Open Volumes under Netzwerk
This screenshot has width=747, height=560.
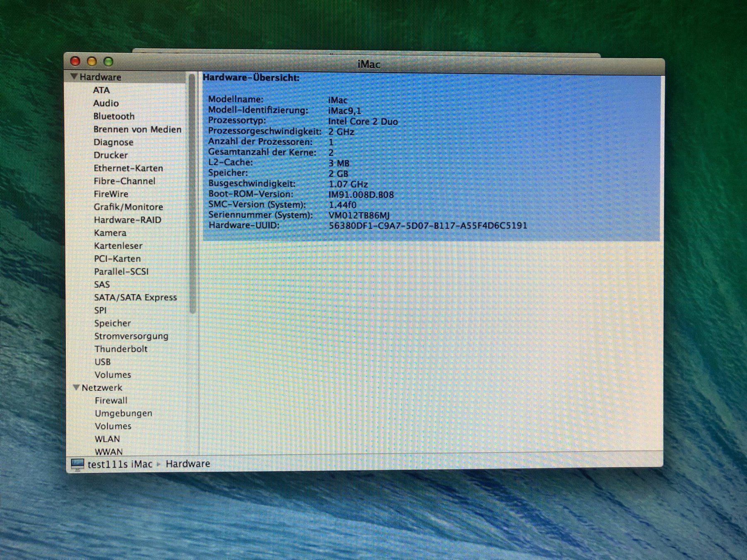pos(113,426)
